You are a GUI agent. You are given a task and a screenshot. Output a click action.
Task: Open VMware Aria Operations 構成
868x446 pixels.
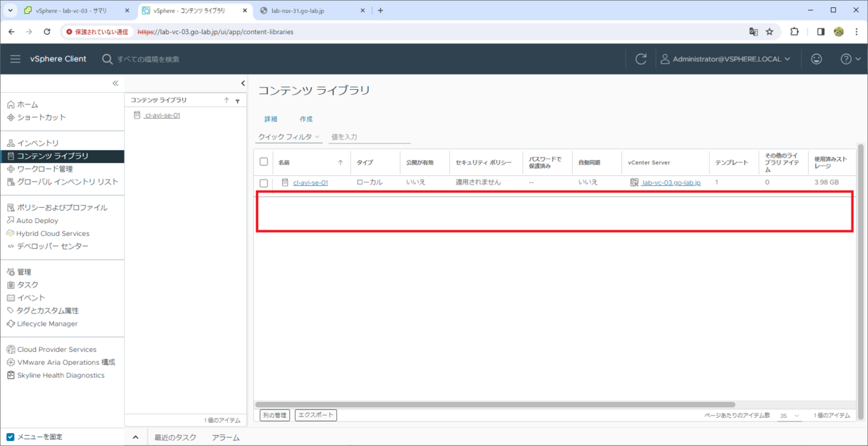66,362
